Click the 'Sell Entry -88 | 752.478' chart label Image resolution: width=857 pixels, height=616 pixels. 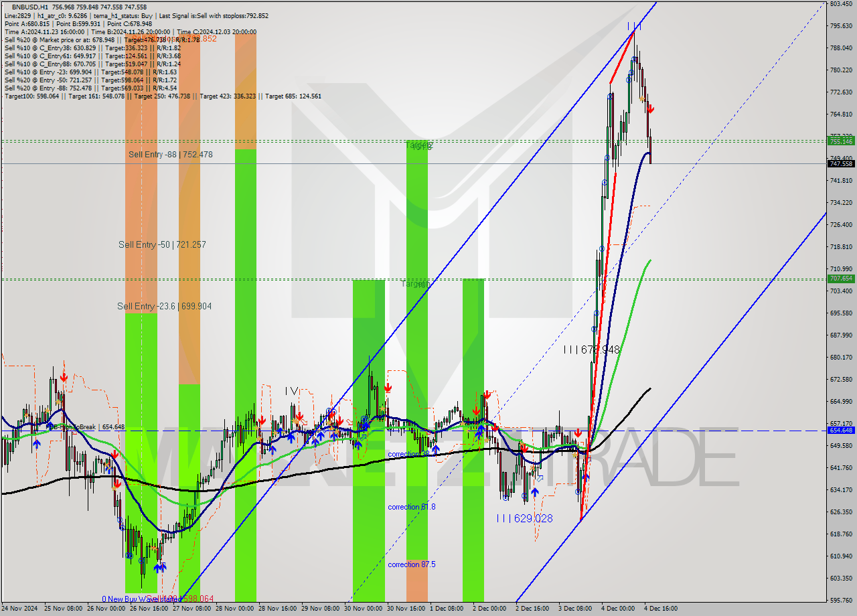[x=171, y=155]
